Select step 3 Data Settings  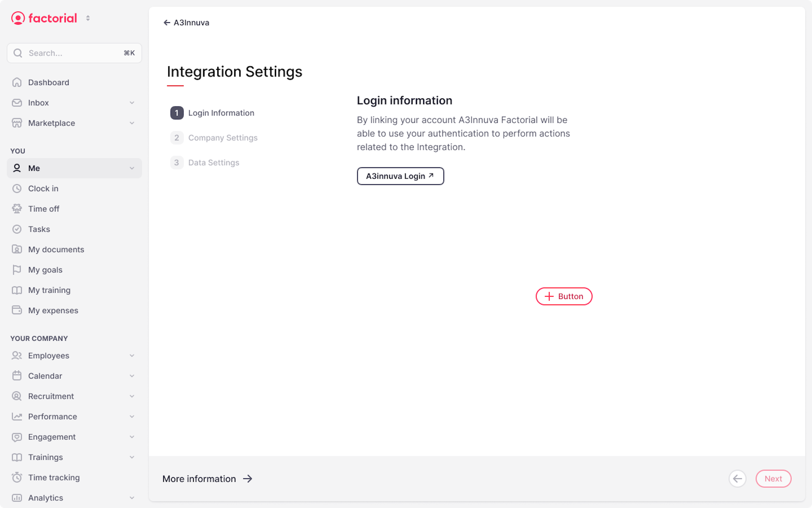[x=205, y=163]
